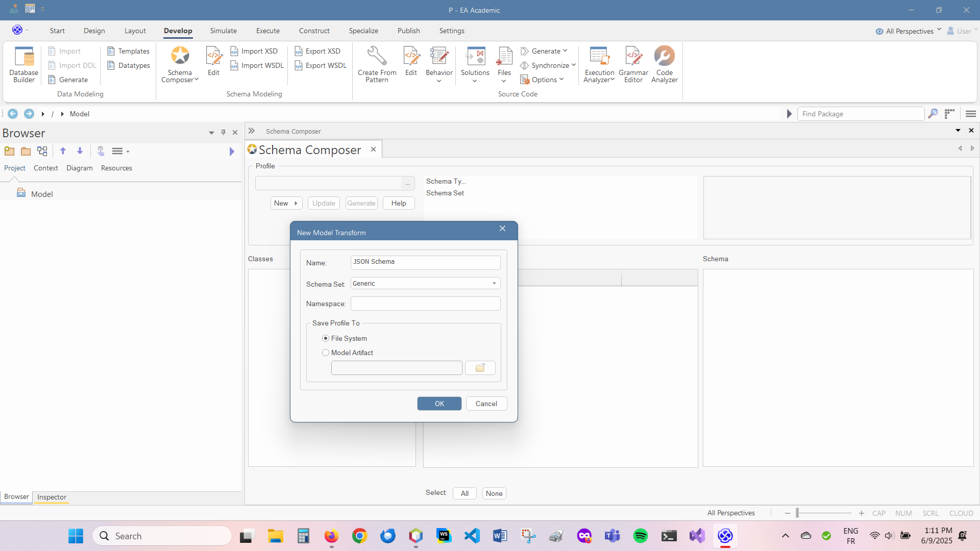Click the Name field containing JSON Schema

click(426, 262)
